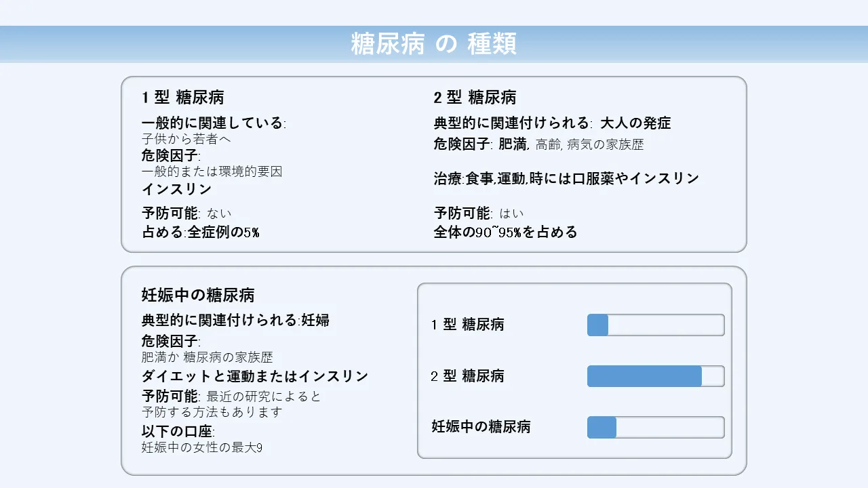Click the slide title 糖尿病 の 種類

pyautogui.click(x=434, y=44)
